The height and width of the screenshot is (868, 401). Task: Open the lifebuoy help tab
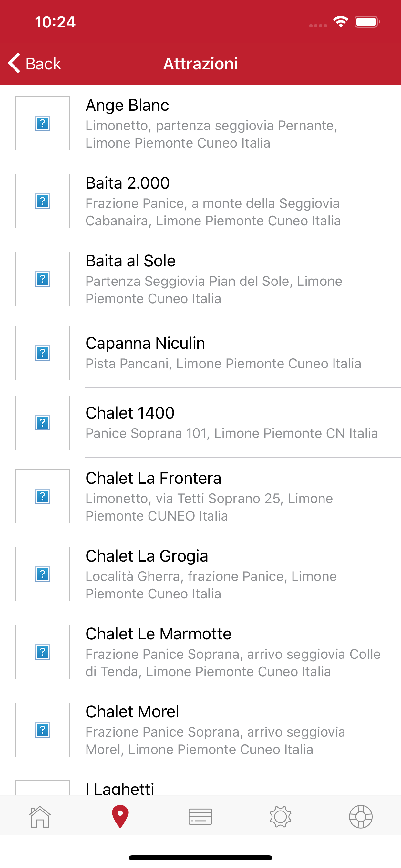click(x=361, y=816)
